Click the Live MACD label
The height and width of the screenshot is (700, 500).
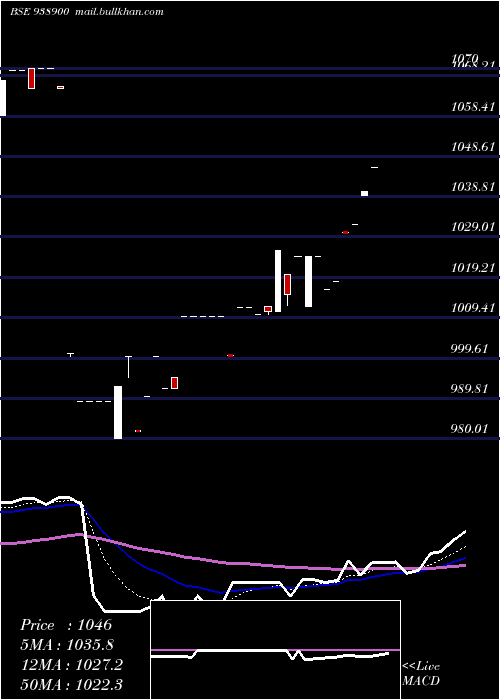click(421, 673)
